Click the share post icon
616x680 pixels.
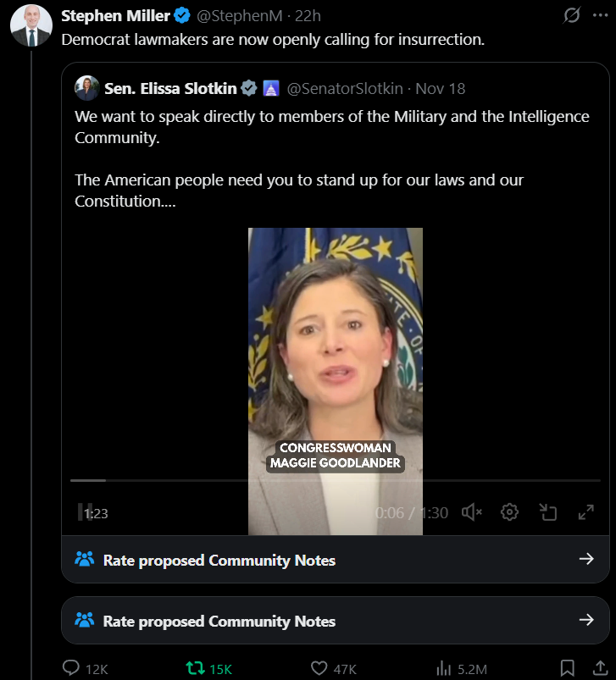click(x=599, y=668)
